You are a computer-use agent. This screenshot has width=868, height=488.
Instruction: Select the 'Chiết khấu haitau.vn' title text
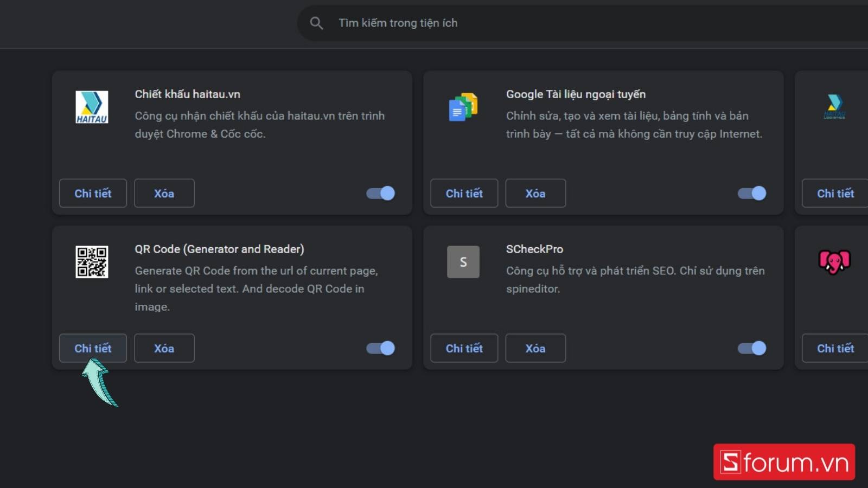tap(188, 94)
